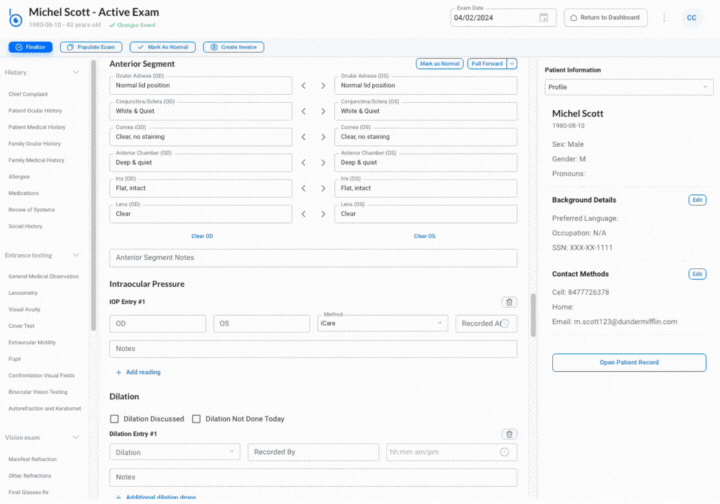The width and height of the screenshot is (720, 504).
Task: Copy Conjunctiva/Sclera OS to OD left arrow
Action: (304, 112)
